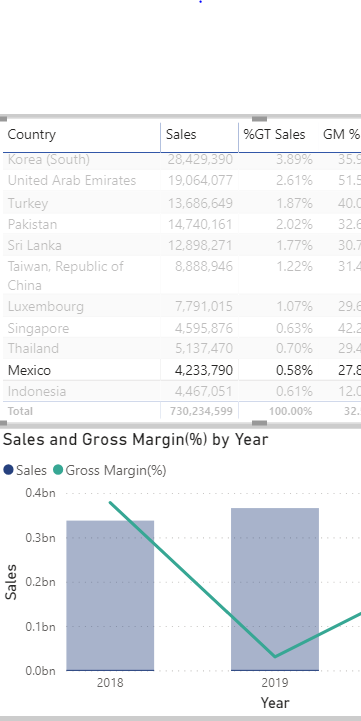This screenshot has width=361, height=721.
Task: Select the Indonesia country cell
Action: point(37,391)
